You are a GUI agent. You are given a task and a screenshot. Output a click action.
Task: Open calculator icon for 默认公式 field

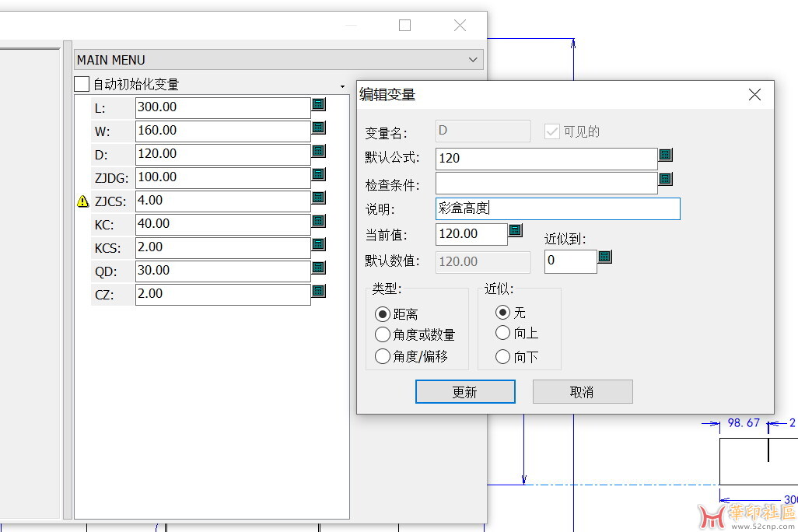pos(665,156)
